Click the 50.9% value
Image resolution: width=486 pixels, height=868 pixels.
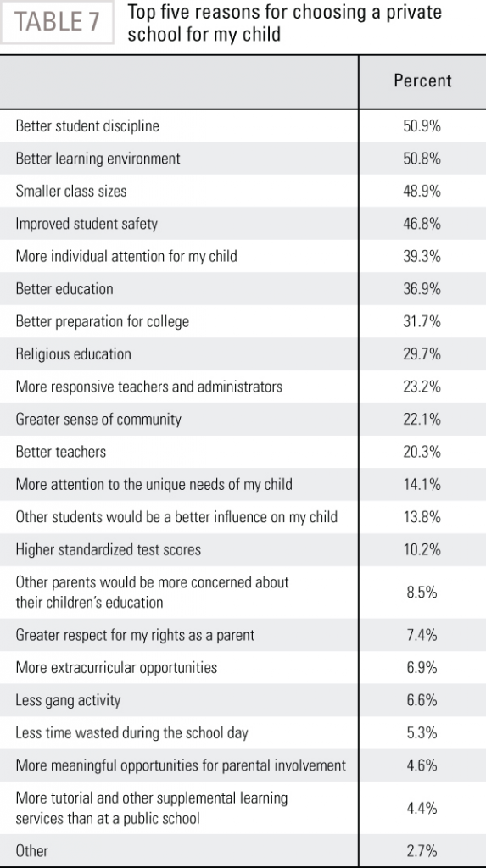point(422,126)
